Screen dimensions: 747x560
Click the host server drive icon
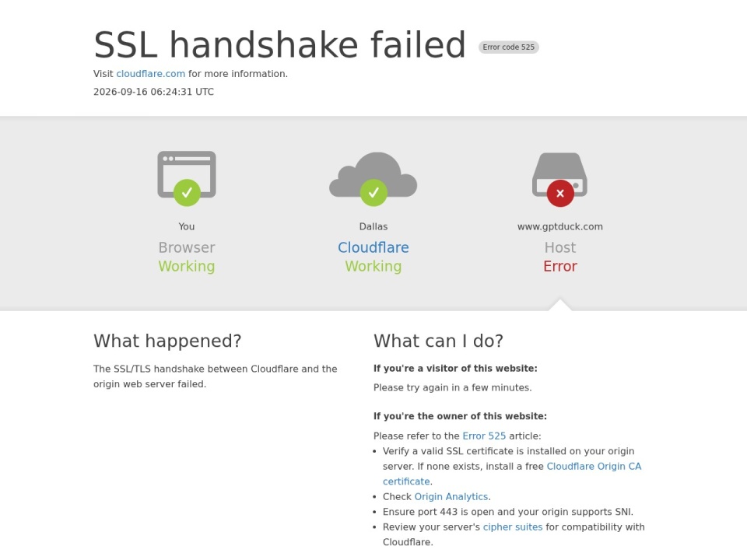pos(559,175)
